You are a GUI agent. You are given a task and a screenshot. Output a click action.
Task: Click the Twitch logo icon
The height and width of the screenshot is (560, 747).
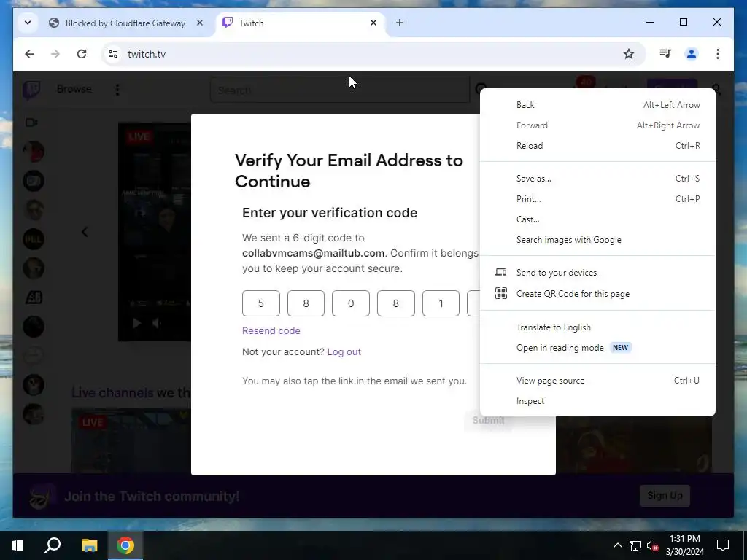(31, 89)
